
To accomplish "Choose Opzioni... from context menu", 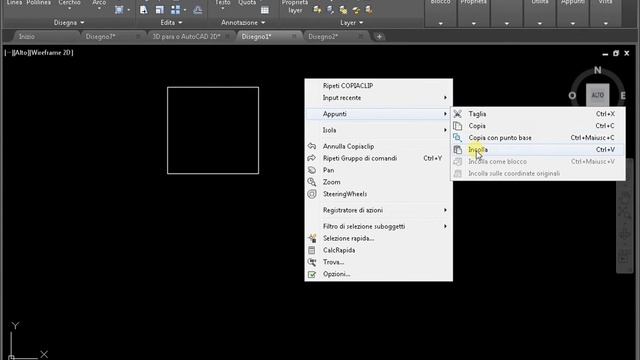I will pyautogui.click(x=378, y=274).
